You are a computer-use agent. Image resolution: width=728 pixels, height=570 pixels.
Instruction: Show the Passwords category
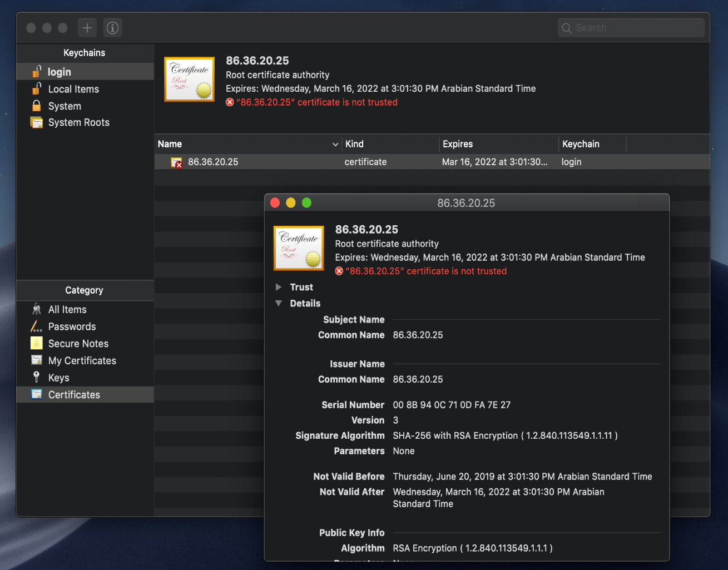[85, 326]
